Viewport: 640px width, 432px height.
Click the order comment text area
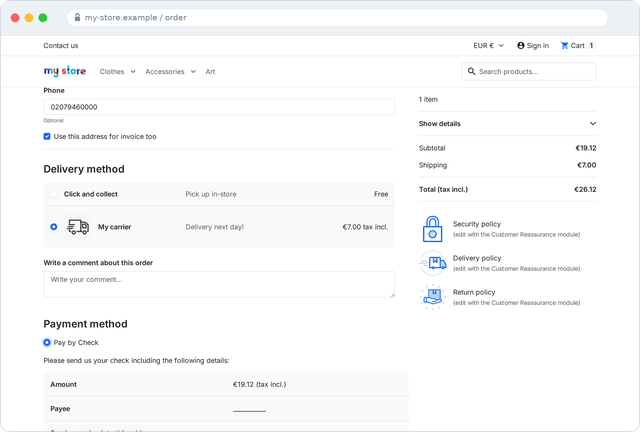point(219,284)
